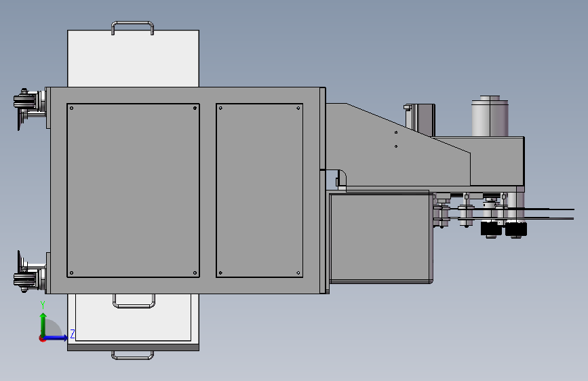Click the red origin ball of the triad
Image resolution: width=588 pixels, height=381 pixels.
tap(42, 338)
